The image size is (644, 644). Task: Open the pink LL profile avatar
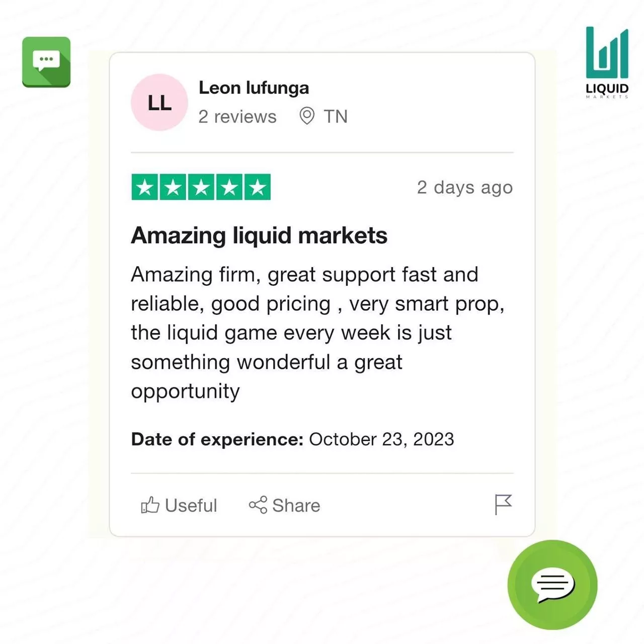159,103
